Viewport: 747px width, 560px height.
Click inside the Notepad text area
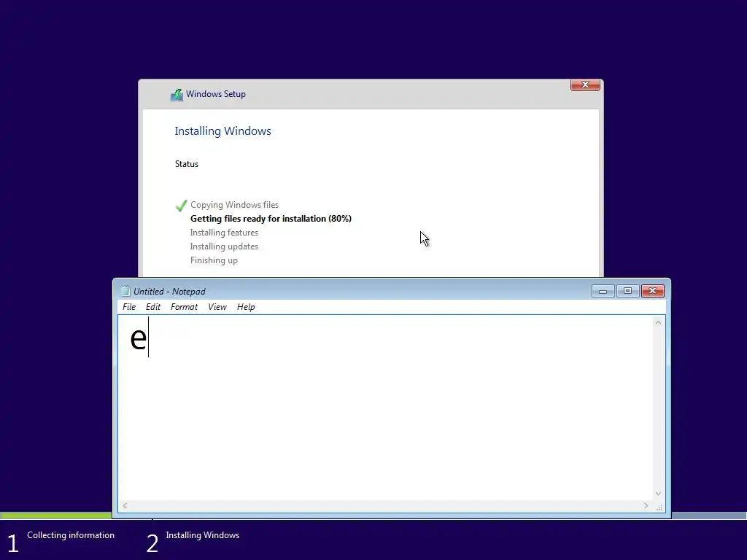(x=386, y=408)
